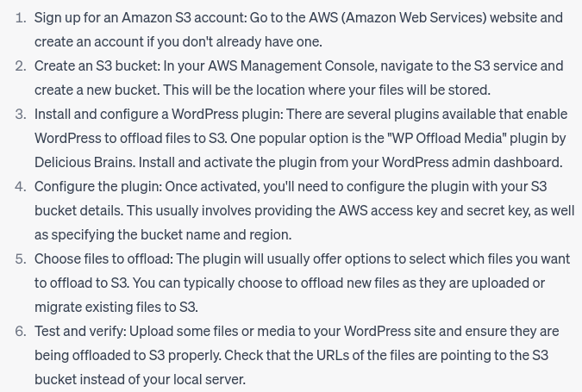582x392 pixels.
Task: Click 'migrate existing files to S3' text
Action: [x=115, y=307]
